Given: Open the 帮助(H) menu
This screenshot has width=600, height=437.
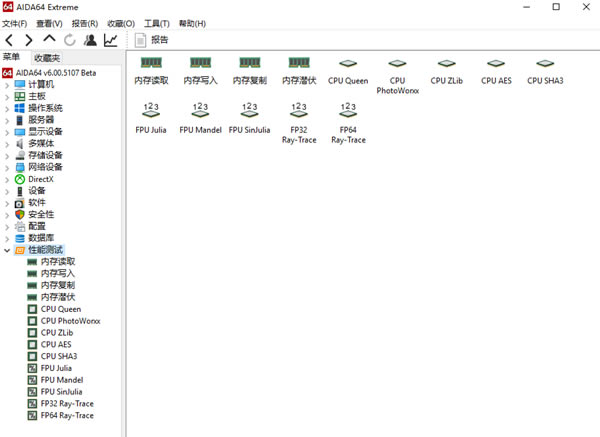Looking at the screenshot, I should coord(192,23).
